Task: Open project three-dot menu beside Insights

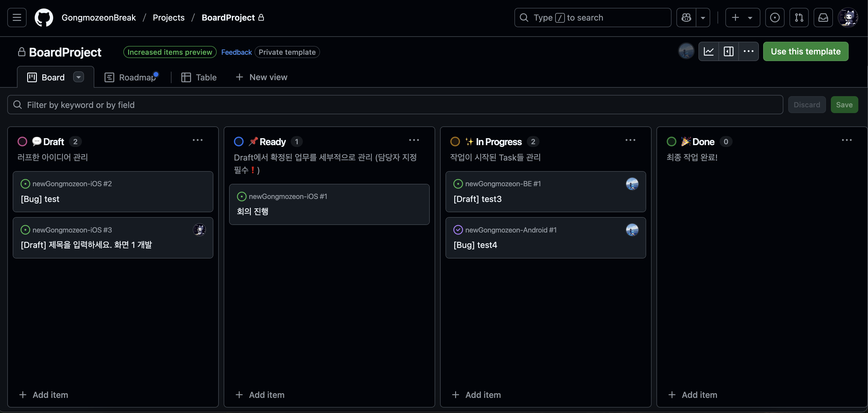Action: 748,52
